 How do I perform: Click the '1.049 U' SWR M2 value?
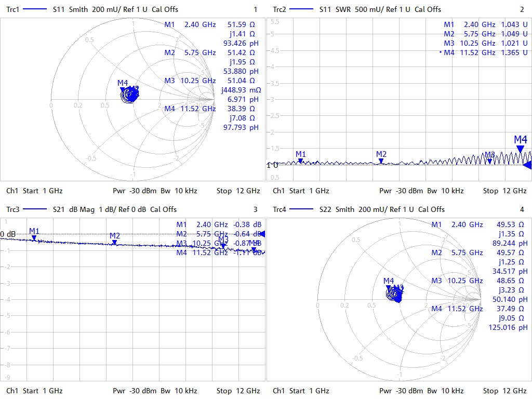tap(514, 34)
